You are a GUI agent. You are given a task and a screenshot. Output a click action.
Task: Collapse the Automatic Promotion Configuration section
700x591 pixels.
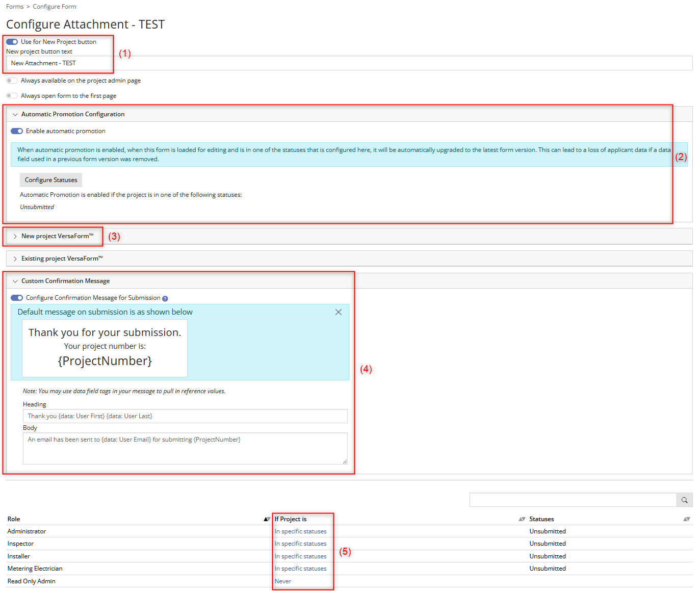click(x=15, y=114)
